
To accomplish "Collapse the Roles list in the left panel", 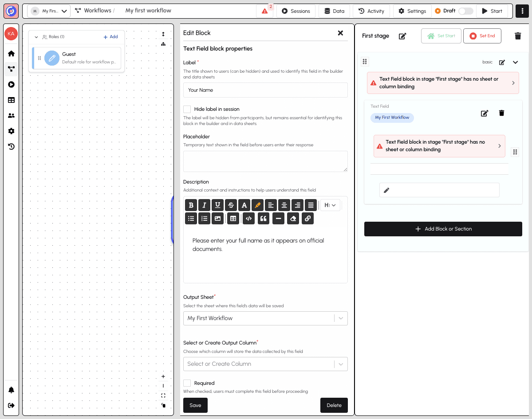I will pyautogui.click(x=36, y=37).
